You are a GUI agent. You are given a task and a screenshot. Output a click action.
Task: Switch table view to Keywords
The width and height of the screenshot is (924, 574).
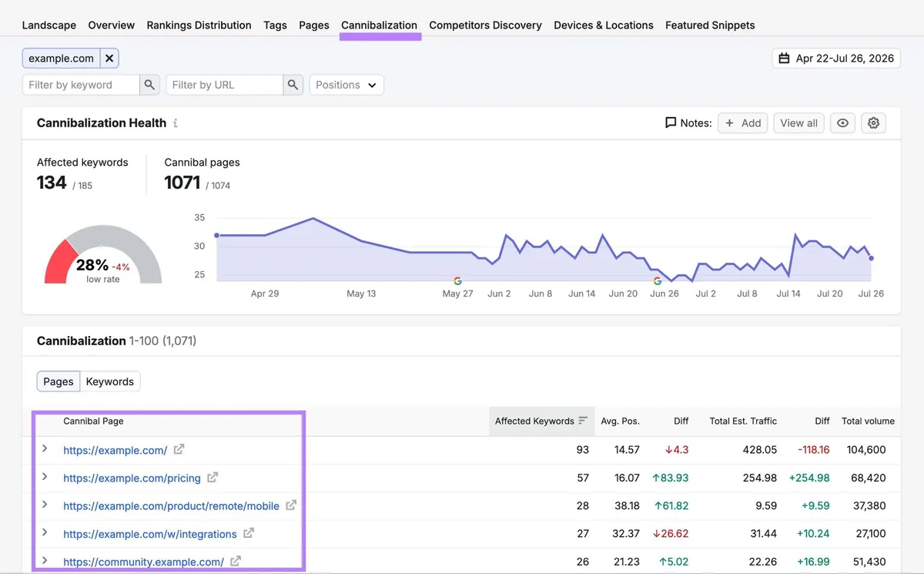click(110, 381)
